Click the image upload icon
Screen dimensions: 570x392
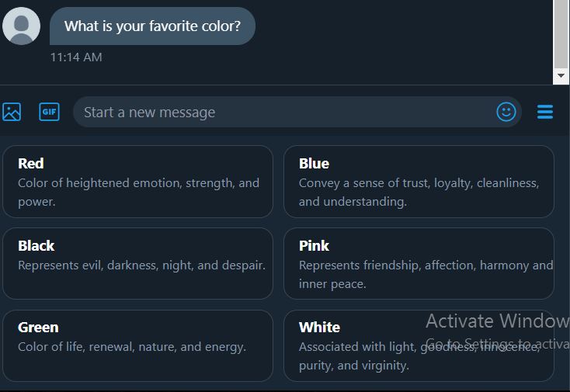[x=12, y=112]
